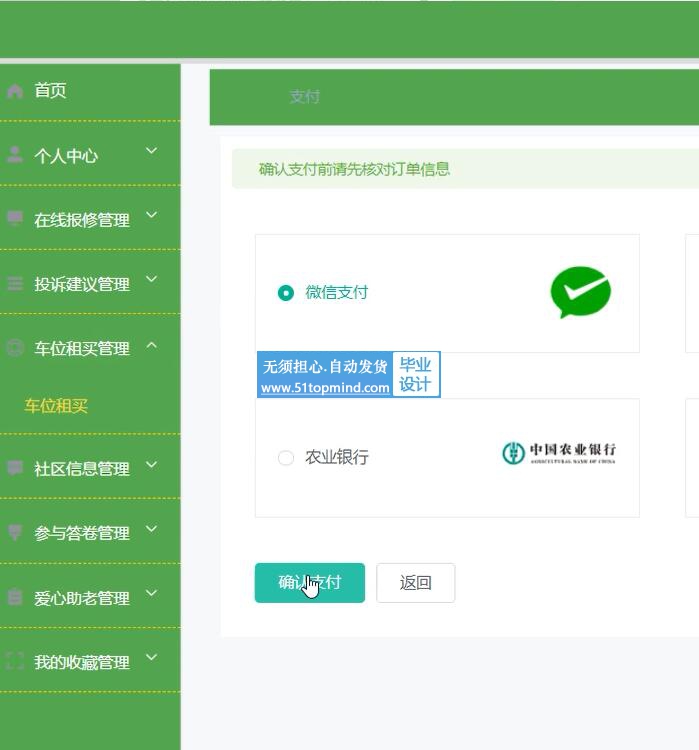Click the home icon beside 首页

tap(15, 91)
